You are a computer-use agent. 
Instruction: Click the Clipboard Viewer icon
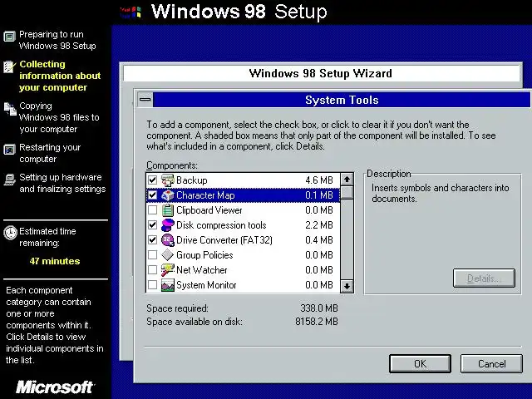[x=168, y=210]
